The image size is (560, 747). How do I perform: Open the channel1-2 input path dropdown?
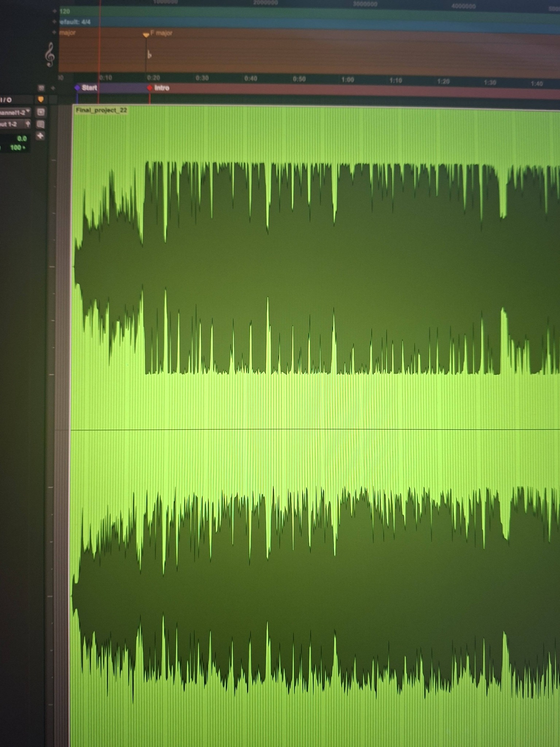coord(15,112)
